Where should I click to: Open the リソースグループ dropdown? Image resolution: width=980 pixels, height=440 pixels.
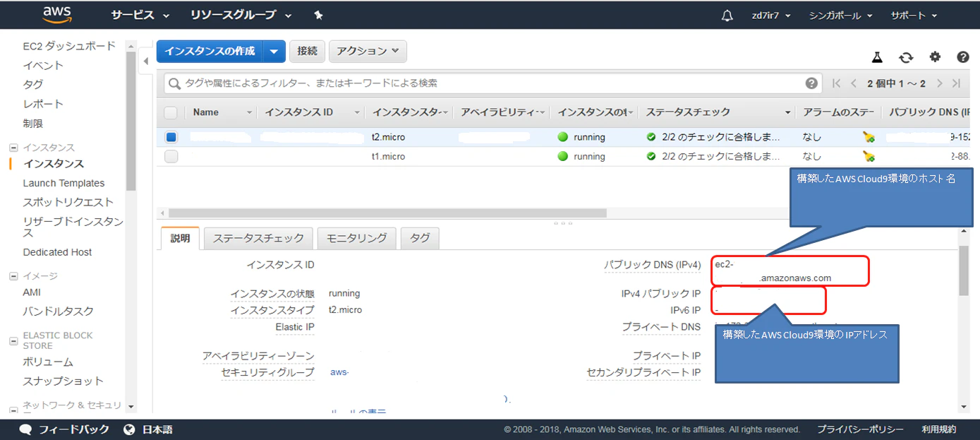point(241,15)
